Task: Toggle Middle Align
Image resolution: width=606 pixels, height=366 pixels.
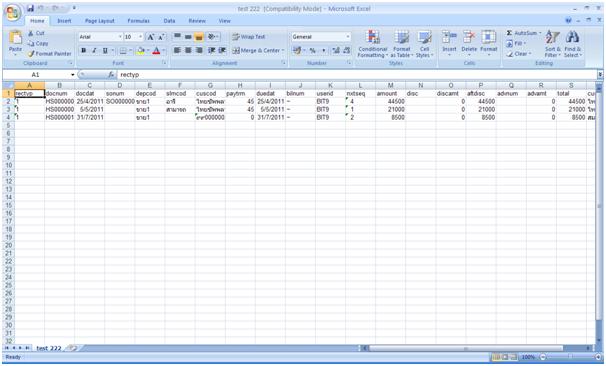Action: point(188,37)
